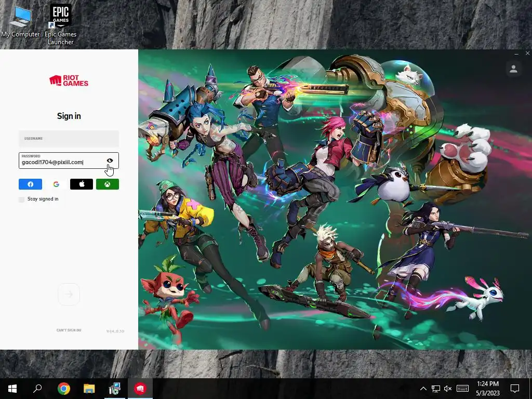Switch to Riot Client taskbar icon

coord(140,389)
